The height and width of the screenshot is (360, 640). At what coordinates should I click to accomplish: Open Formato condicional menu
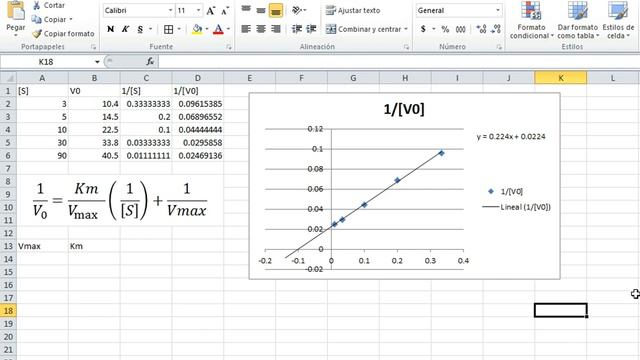pyautogui.click(x=531, y=20)
